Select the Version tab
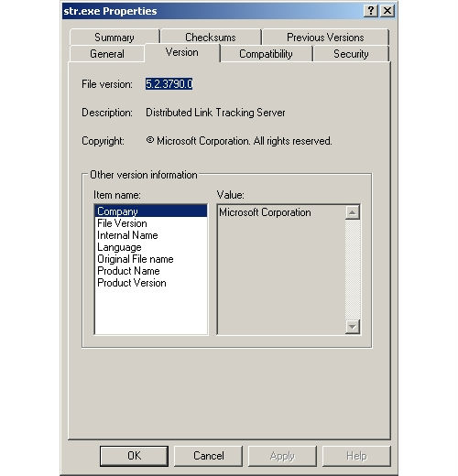The image size is (458, 476). 182,53
